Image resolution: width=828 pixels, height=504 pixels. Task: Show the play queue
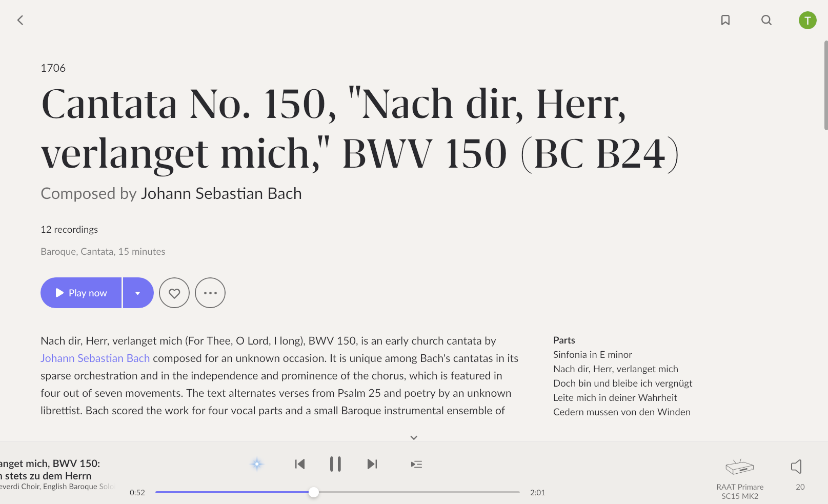pos(416,464)
